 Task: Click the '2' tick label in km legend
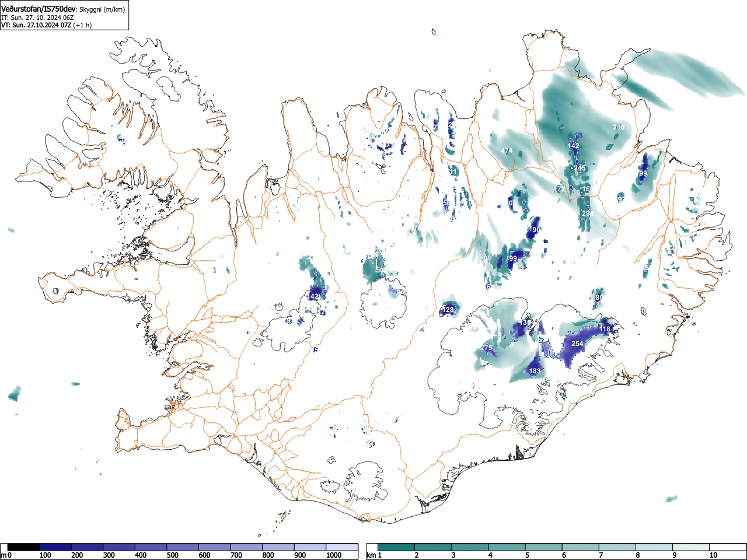[417, 555]
